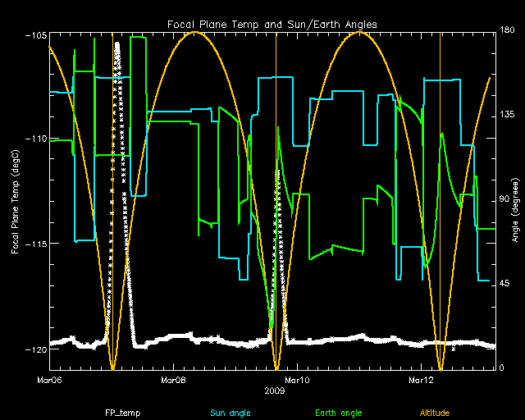Click the Mar12 x-axis tick label

click(x=421, y=380)
